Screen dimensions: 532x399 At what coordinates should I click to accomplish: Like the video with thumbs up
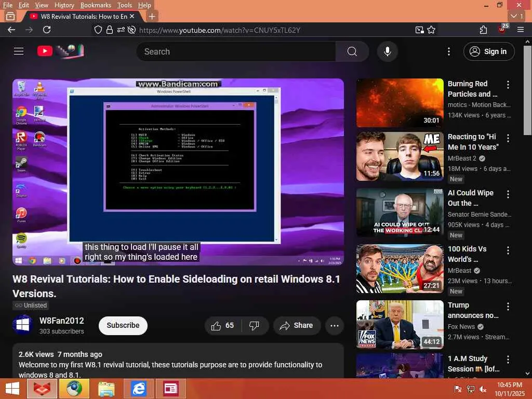(x=222, y=326)
